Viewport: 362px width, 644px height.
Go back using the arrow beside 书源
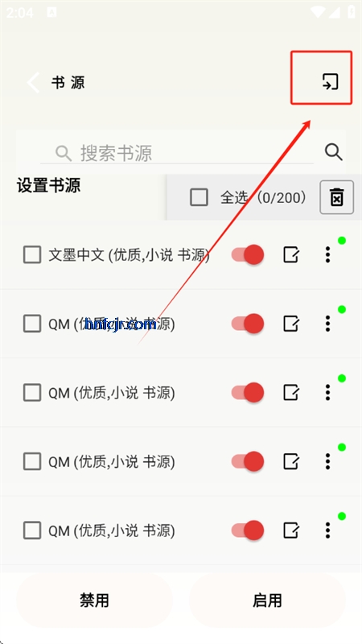33,83
